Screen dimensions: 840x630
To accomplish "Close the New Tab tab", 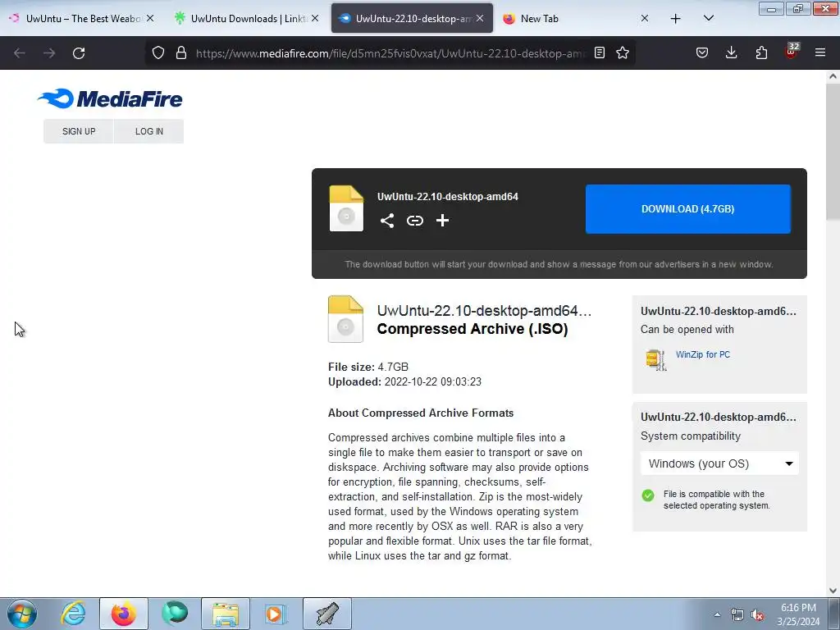I will tap(645, 18).
